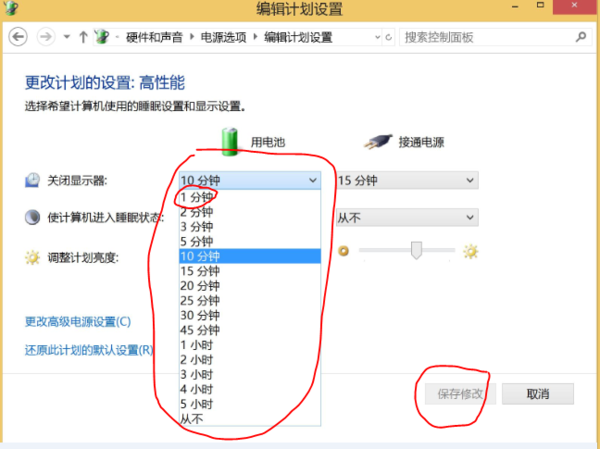Select 25 分钟 option
This screenshot has height=449, width=600.
click(250, 300)
